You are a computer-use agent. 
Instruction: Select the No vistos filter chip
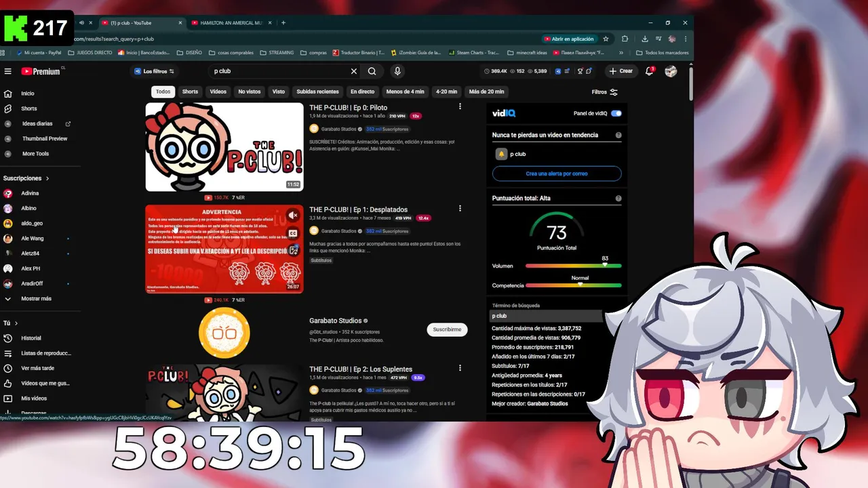(249, 91)
